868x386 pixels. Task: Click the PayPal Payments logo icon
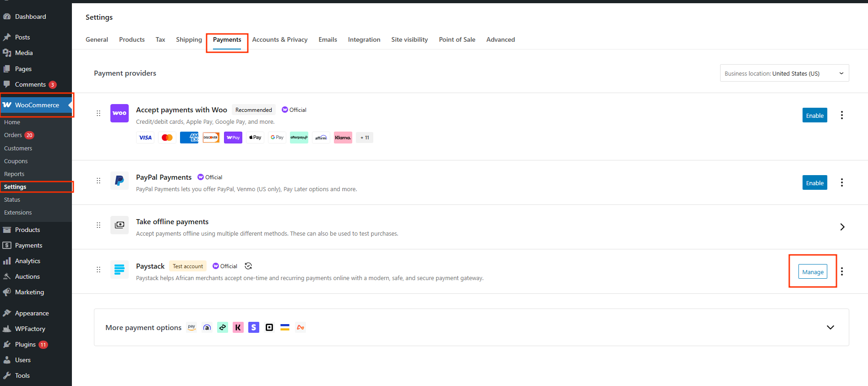click(x=120, y=181)
